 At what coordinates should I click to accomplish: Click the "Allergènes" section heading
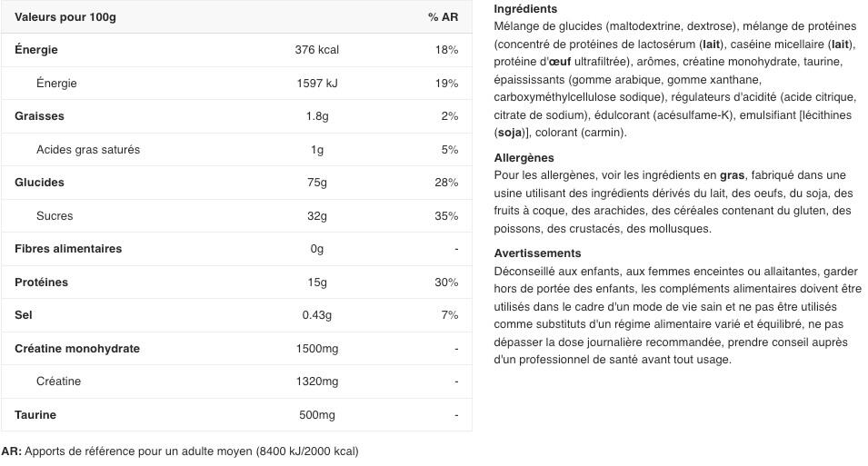coord(524,158)
